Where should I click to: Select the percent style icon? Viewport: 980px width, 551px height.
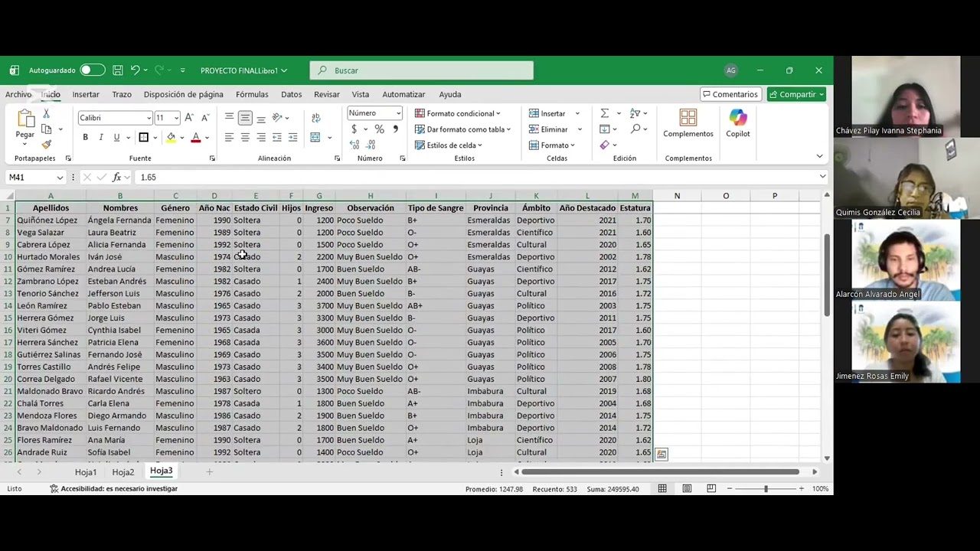(379, 129)
